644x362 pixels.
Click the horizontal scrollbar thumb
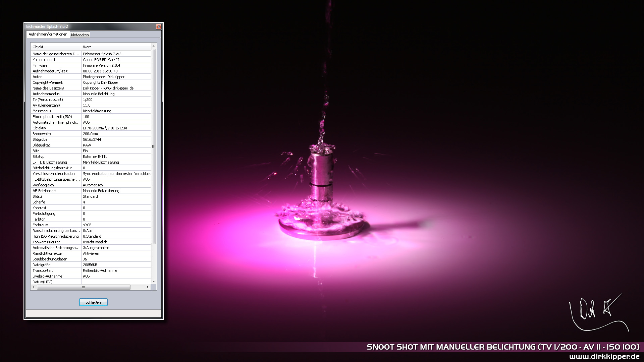click(84, 287)
